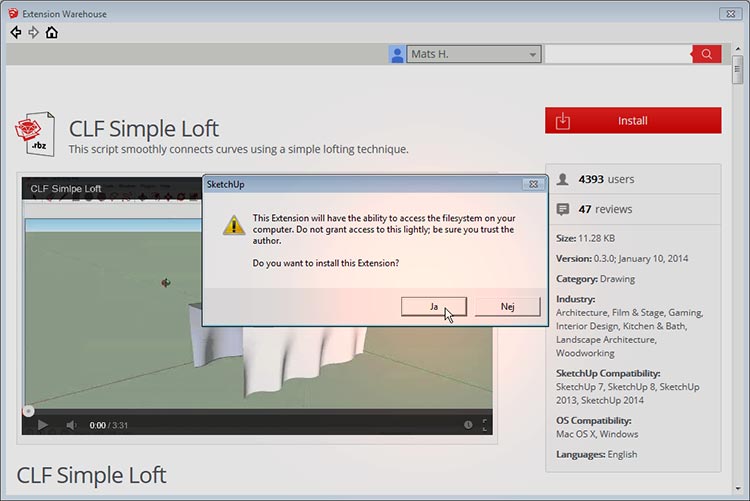
Task: Click the red Install button
Action: [x=633, y=121]
